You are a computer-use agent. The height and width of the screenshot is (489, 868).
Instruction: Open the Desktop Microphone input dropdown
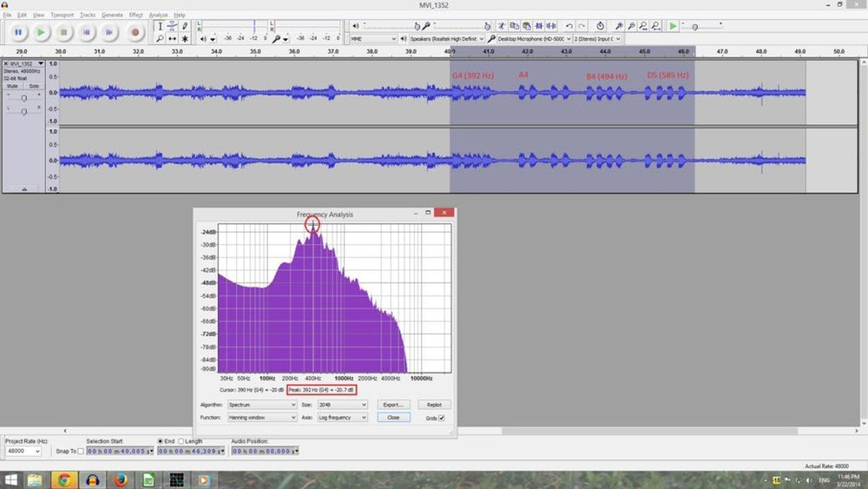534,39
